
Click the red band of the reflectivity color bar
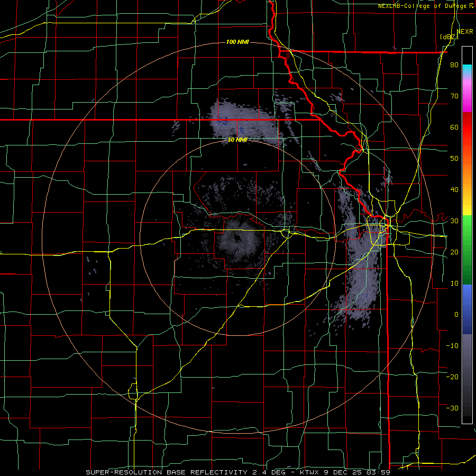pos(467,135)
